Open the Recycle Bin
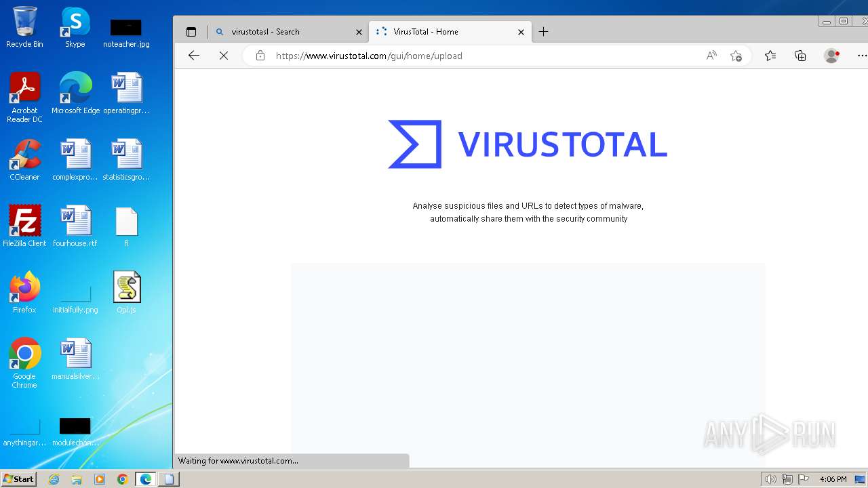The height and width of the screenshot is (488, 868). (24, 27)
